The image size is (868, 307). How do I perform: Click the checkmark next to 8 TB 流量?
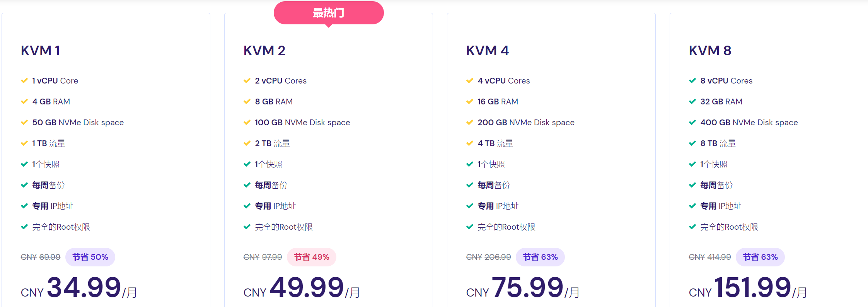692,143
